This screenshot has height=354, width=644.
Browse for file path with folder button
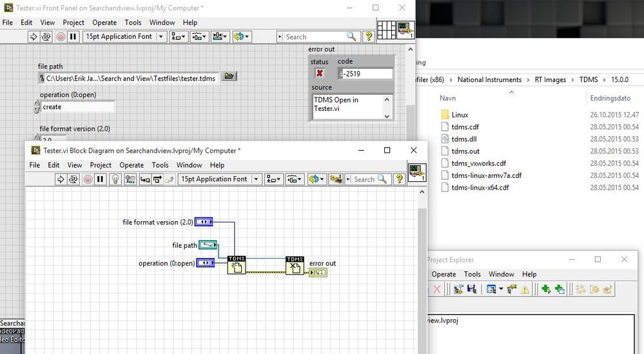pyautogui.click(x=229, y=76)
